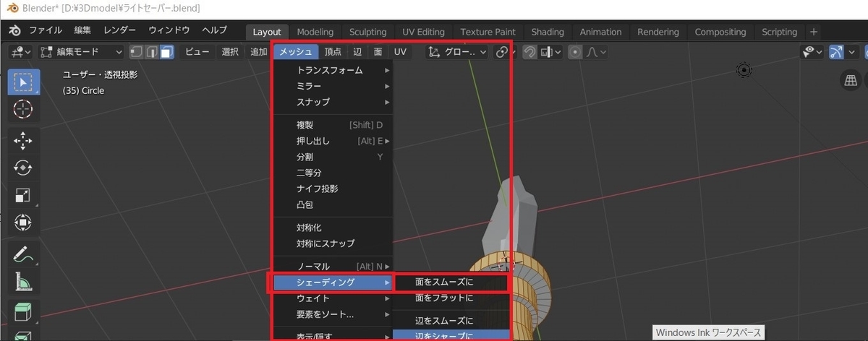Open the 編集 menu
Viewport: 868px width, 341px height.
point(82,30)
